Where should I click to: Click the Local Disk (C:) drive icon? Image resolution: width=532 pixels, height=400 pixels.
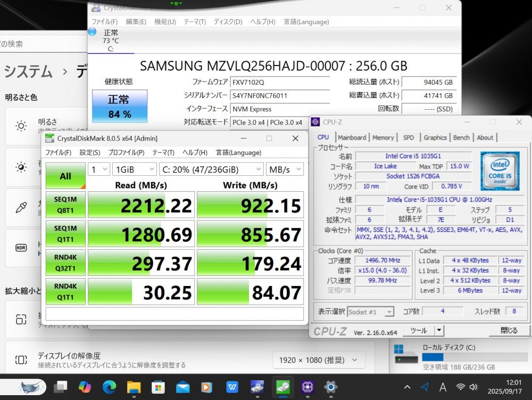click(x=406, y=354)
